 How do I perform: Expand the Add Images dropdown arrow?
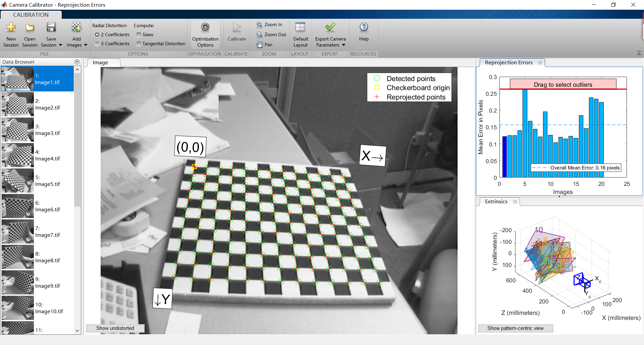click(86, 45)
